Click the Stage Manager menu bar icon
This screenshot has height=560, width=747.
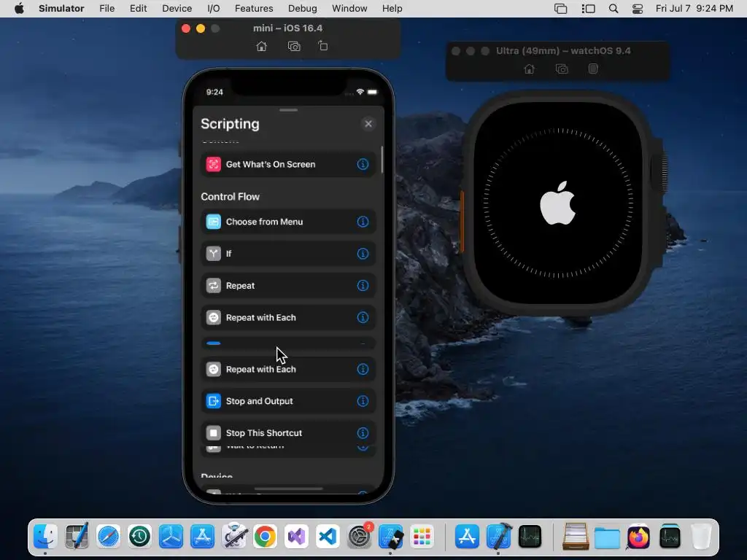[589, 9]
